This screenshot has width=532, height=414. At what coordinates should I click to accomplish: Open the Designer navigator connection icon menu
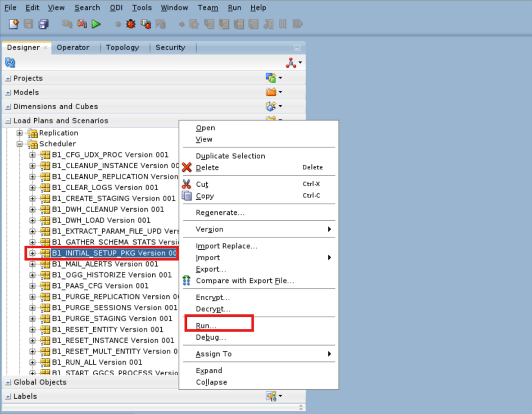294,63
